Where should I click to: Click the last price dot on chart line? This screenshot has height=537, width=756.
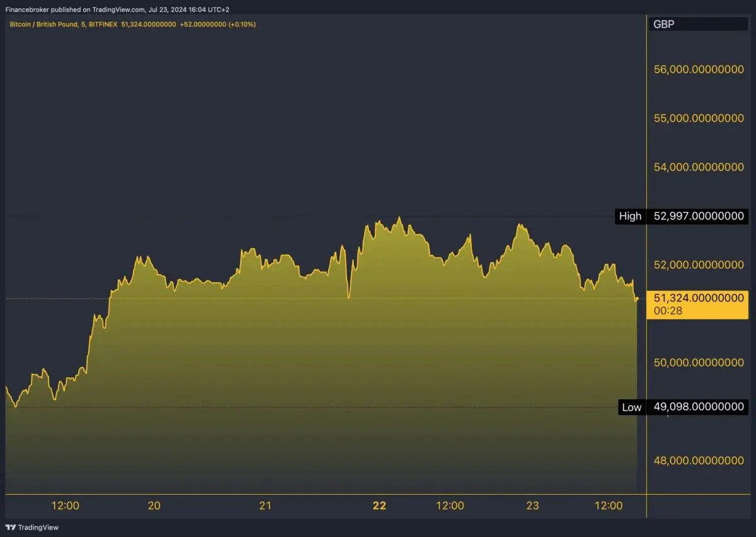(x=637, y=299)
